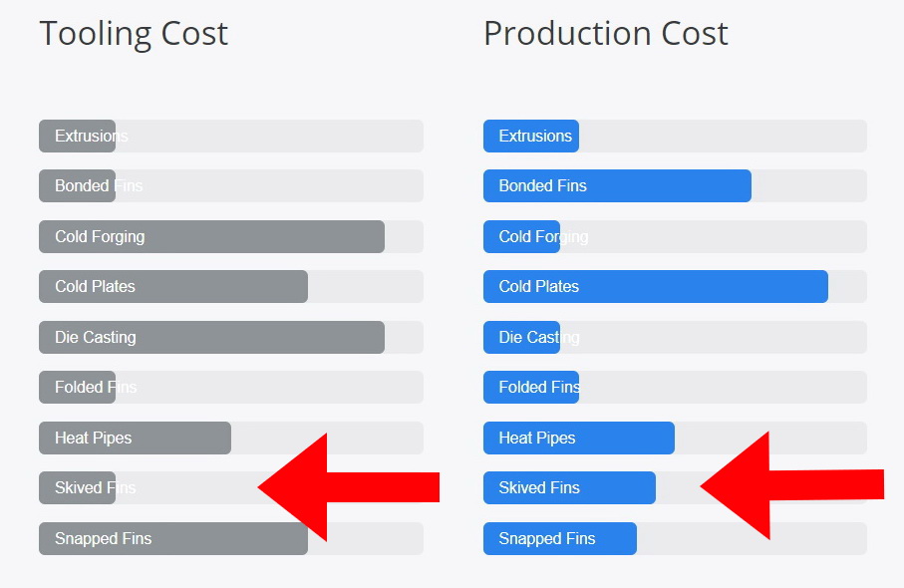
Task: Select the Heat Pipes production cost bar
Action: tap(675, 439)
